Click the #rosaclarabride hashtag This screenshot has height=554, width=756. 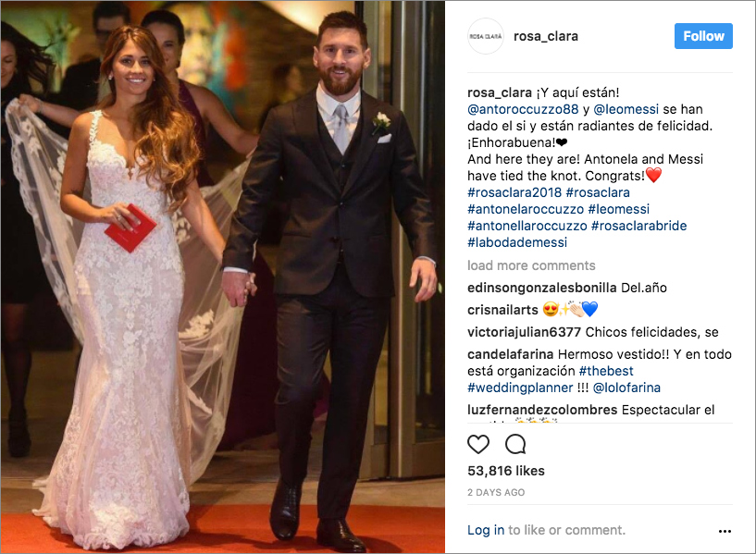[x=638, y=226]
